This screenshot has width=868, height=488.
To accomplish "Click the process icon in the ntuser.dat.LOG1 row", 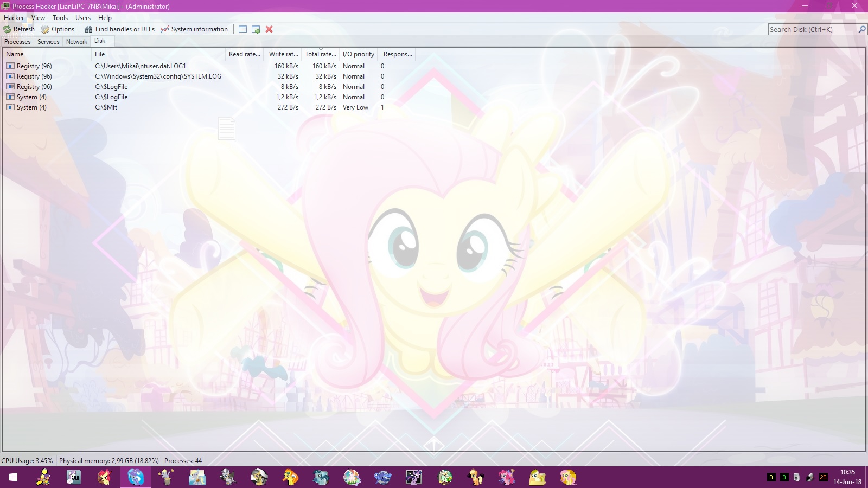I will tap(10, 66).
